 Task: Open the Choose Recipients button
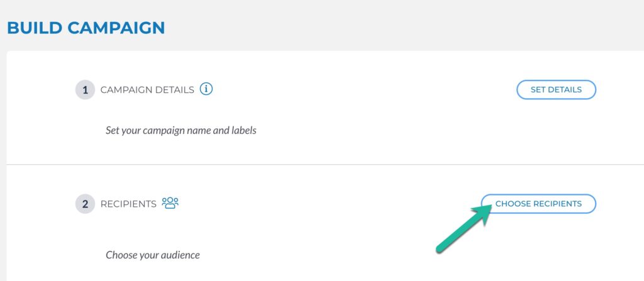pos(538,204)
